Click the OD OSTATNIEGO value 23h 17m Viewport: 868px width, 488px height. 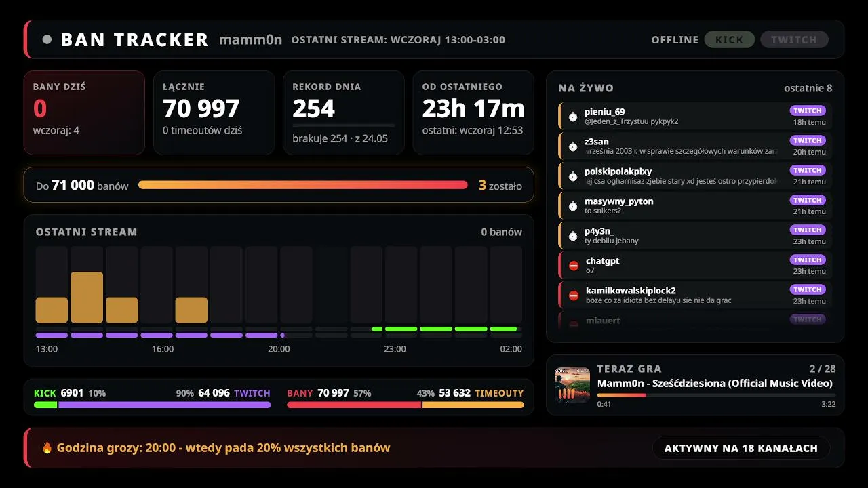[473, 108]
